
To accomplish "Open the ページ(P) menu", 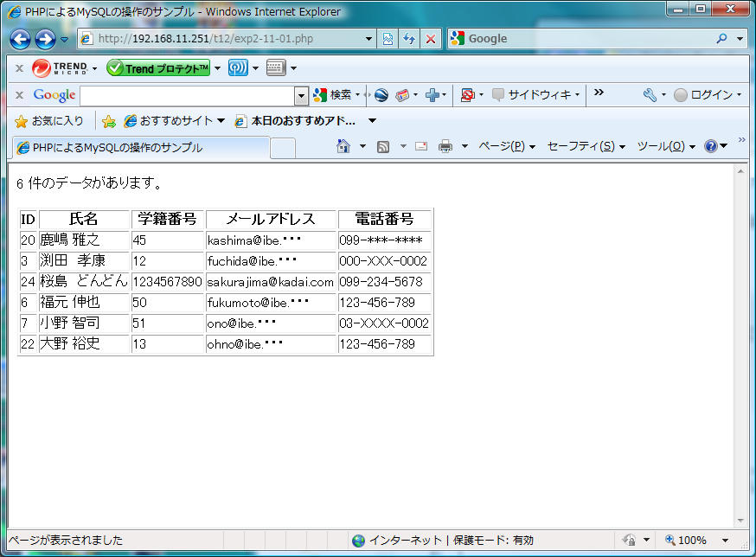I will 507,146.
